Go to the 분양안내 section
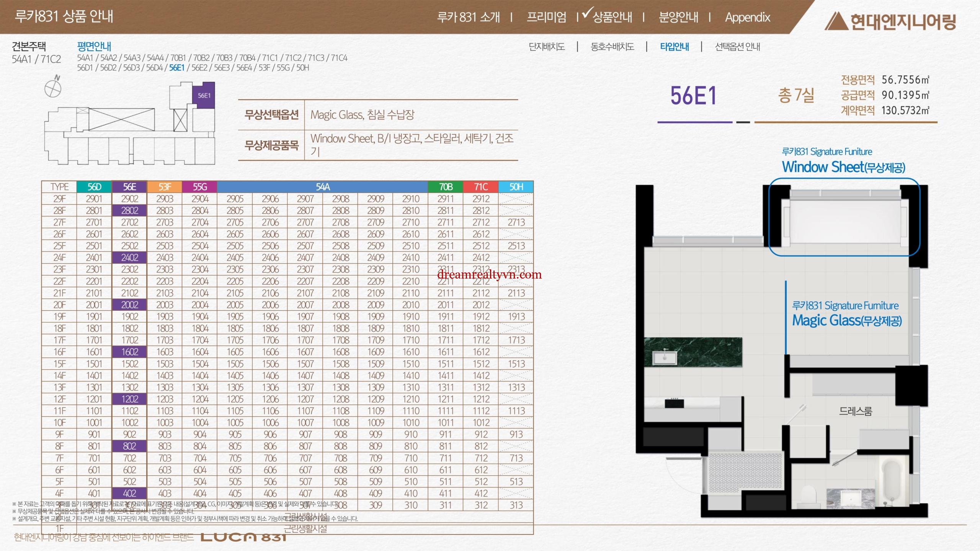 click(678, 17)
